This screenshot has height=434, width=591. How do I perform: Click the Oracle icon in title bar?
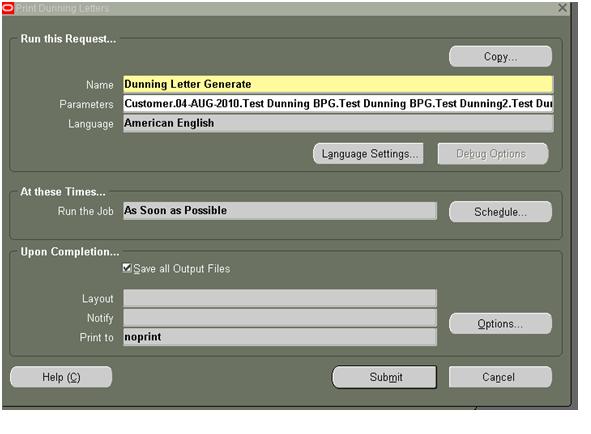(x=8, y=8)
